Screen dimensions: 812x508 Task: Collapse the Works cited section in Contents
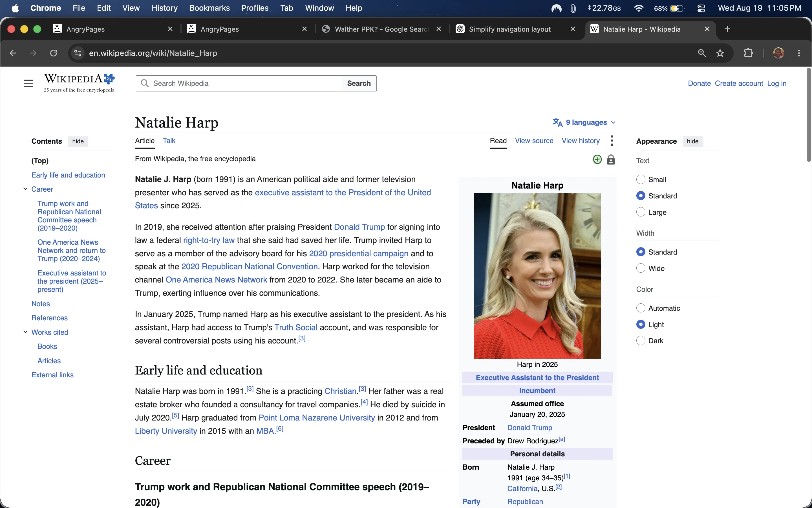[25, 332]
